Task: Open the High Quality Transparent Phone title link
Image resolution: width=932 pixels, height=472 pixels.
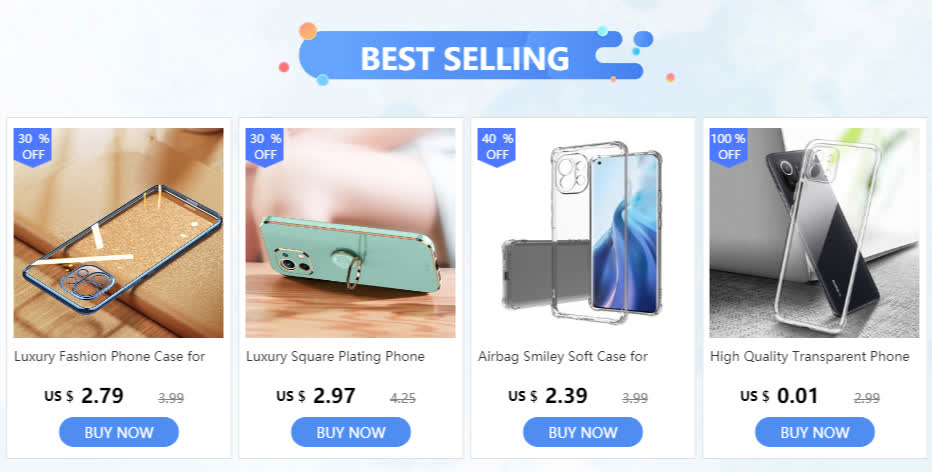Action: click(x=810, y=357)
